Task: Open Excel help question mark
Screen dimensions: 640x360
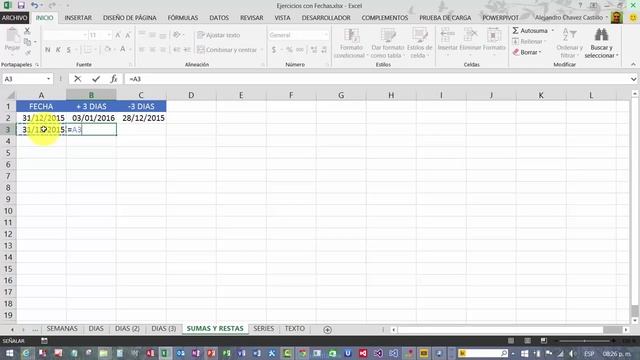Action: [580, 5]
